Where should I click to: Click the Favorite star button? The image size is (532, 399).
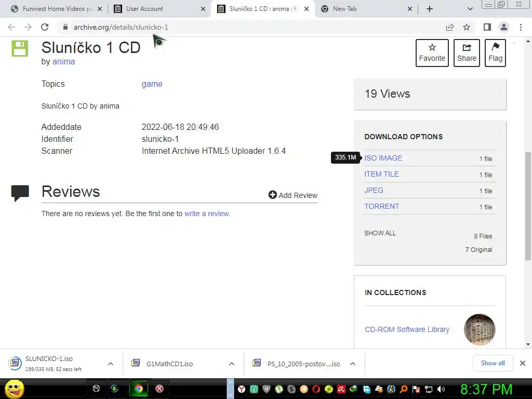(x=432, y=53)
